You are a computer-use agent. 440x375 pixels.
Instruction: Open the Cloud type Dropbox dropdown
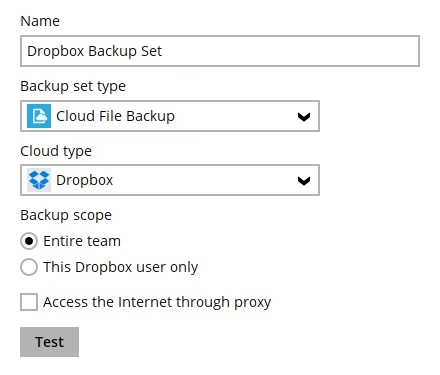[170, 180]
